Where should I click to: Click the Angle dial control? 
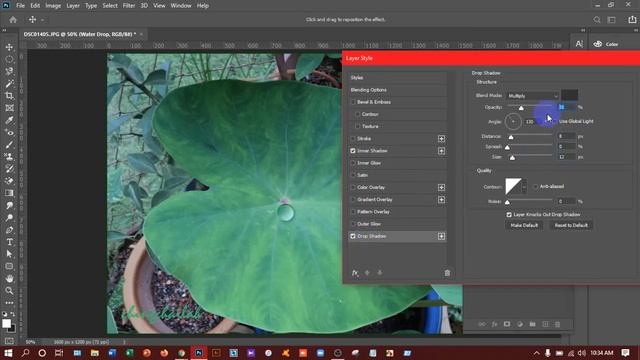(513, 122)
